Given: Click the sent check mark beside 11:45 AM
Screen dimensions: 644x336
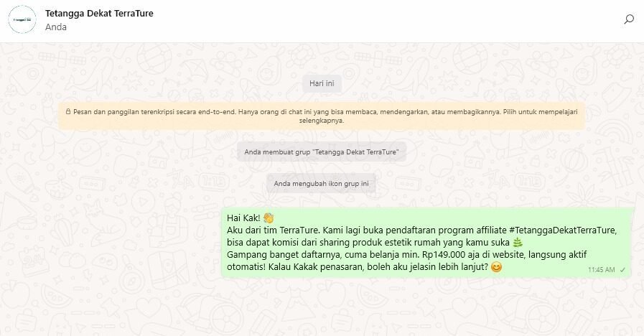Looking at the screenshot, I should 622,270.
